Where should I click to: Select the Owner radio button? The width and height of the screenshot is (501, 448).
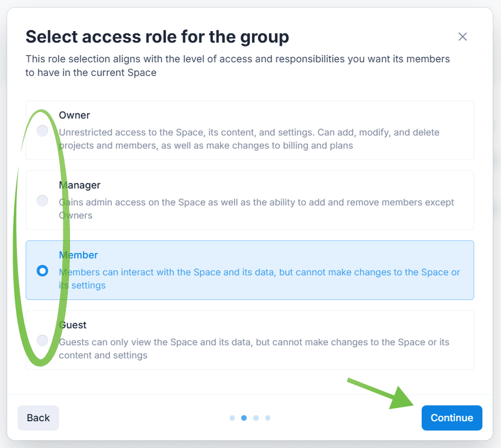(42, 131)
